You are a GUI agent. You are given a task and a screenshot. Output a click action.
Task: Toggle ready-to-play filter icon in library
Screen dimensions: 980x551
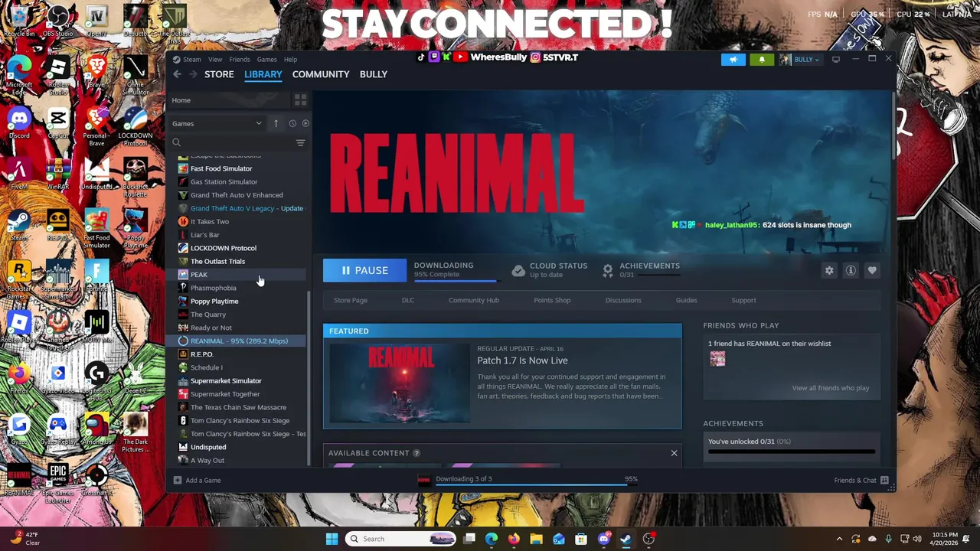(305, 123)
